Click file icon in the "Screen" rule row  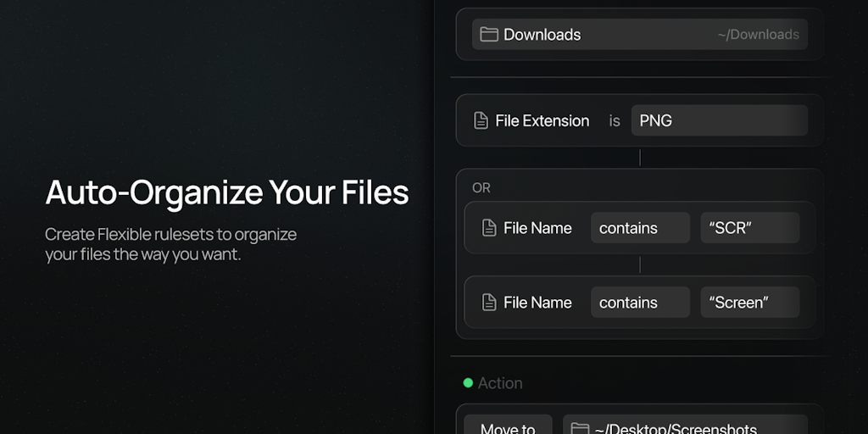[489, 303]
